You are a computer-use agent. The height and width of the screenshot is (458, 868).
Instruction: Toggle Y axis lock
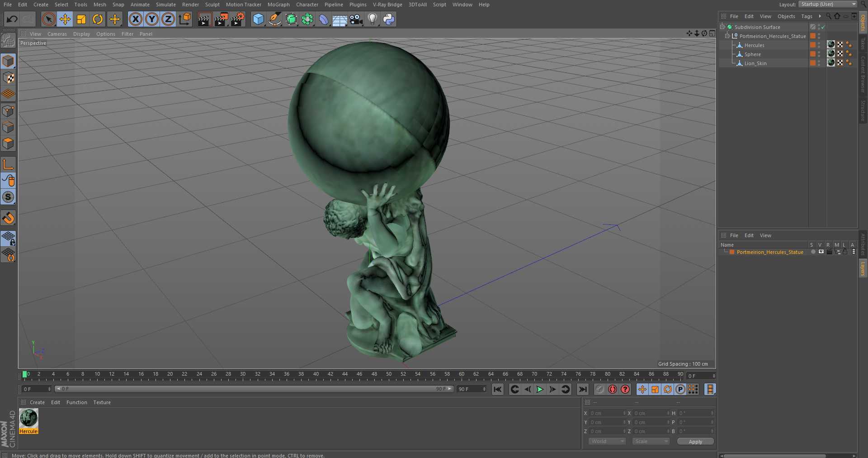click(152, 19)
